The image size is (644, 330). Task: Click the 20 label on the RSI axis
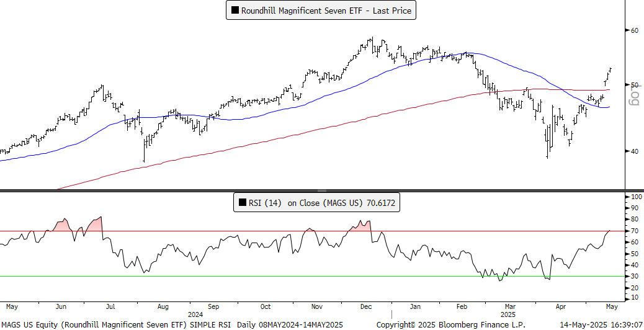pos(634,288)
